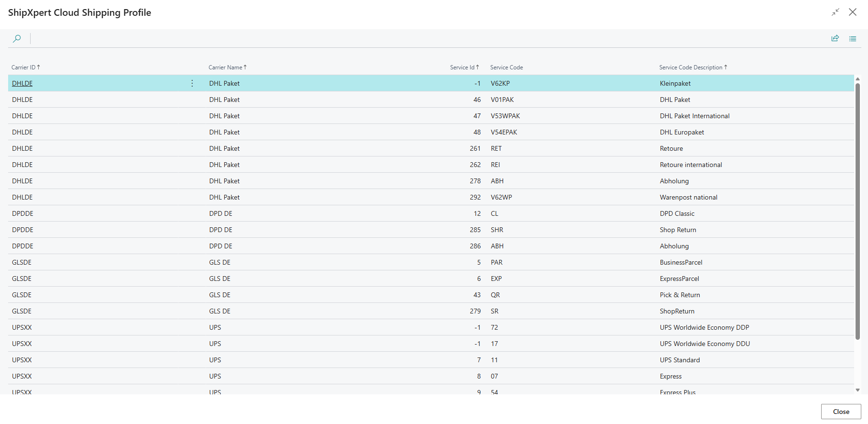Close the dialog with the X icon

coord(853,12)
